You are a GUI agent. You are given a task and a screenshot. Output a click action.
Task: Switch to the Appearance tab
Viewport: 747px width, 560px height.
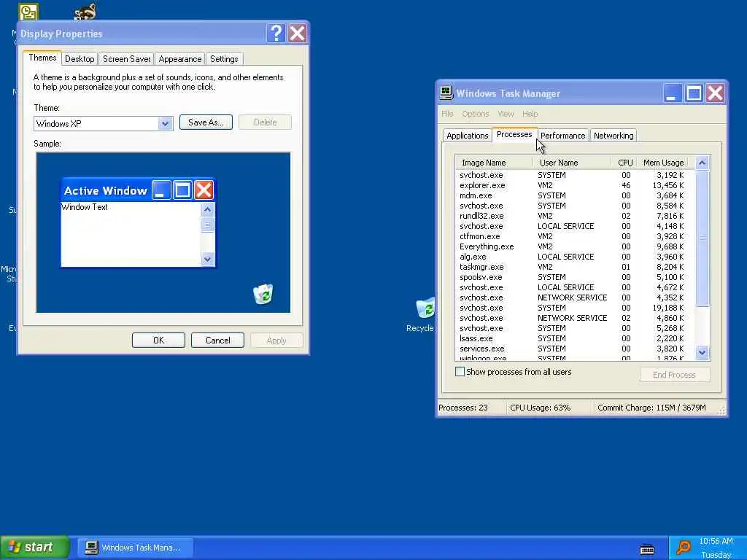(x=180, y=59)
